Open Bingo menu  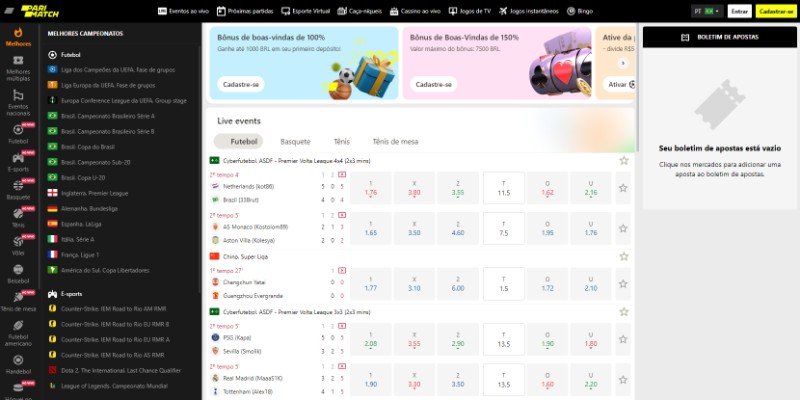pos(580,11)
